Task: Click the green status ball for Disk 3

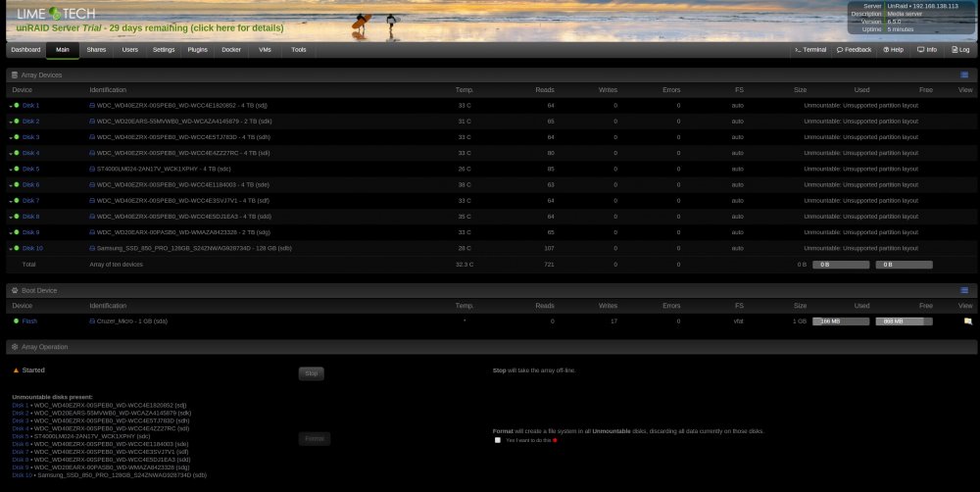Action: (x=17, y=137)
